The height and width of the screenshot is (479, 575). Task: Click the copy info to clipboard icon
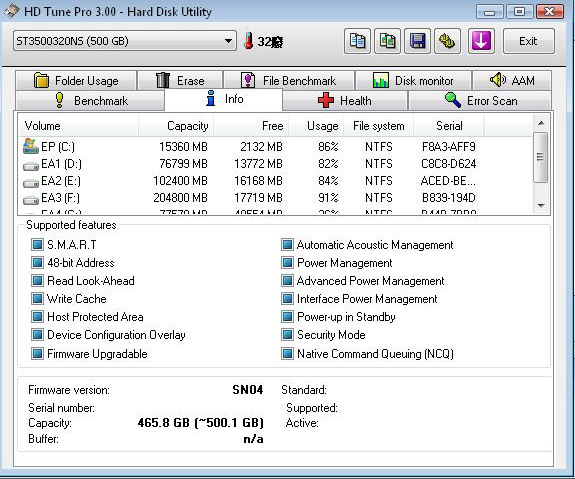357,41
